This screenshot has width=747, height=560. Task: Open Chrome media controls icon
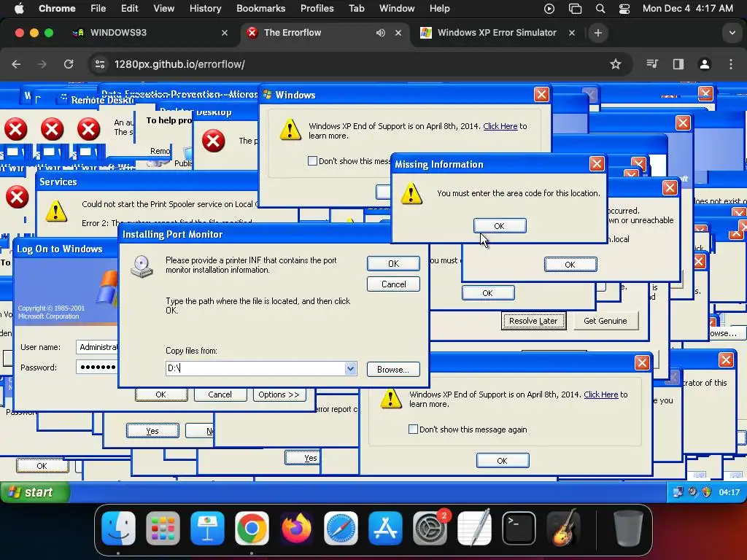[x=652, y=64]
